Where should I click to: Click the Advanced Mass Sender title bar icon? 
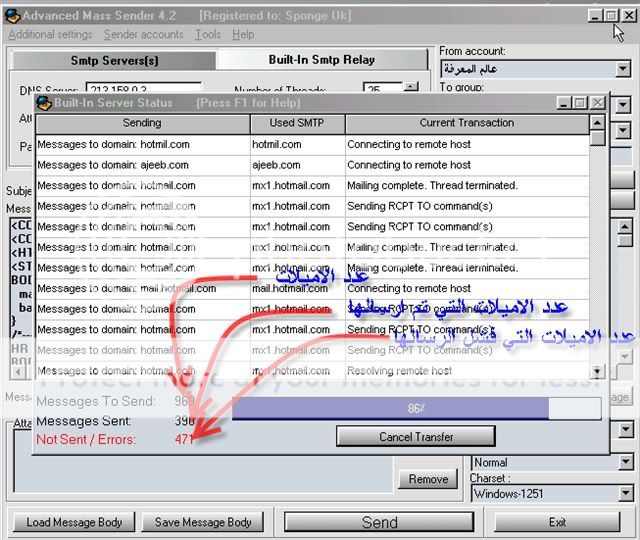point(12,16)
